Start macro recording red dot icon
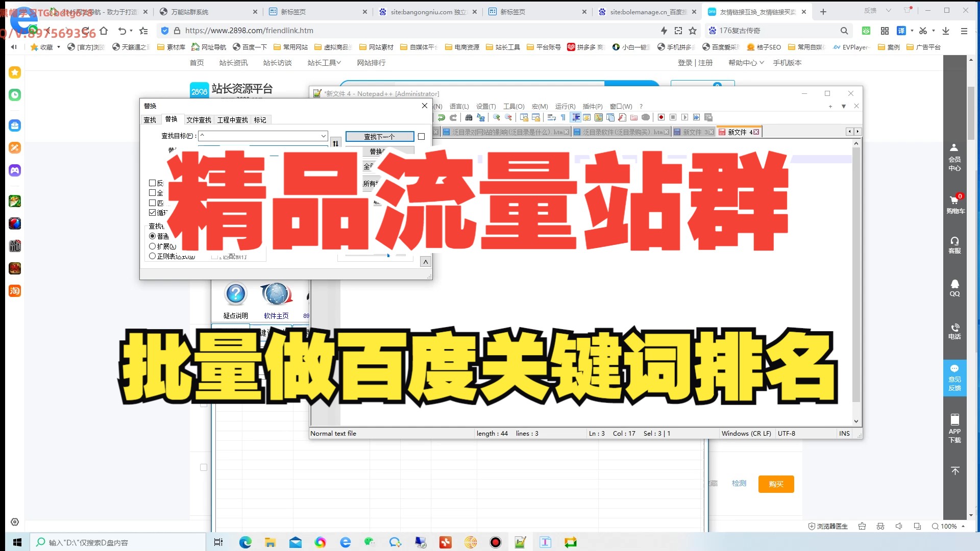The image size is (980, 551). click(661, 117)
